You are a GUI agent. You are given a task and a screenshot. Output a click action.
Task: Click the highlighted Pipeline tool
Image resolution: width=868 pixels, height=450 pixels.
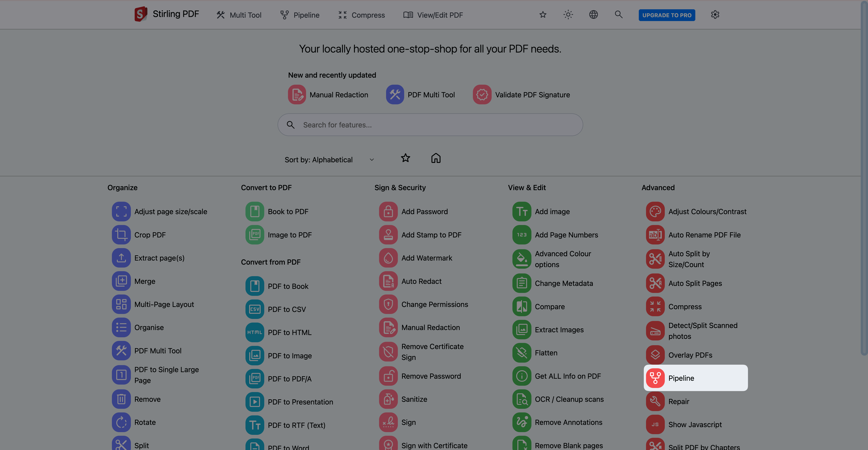pos(681,378)
